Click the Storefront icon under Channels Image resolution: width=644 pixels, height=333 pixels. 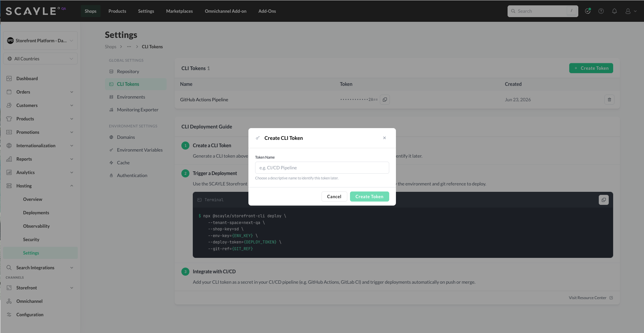coord(9,288)
